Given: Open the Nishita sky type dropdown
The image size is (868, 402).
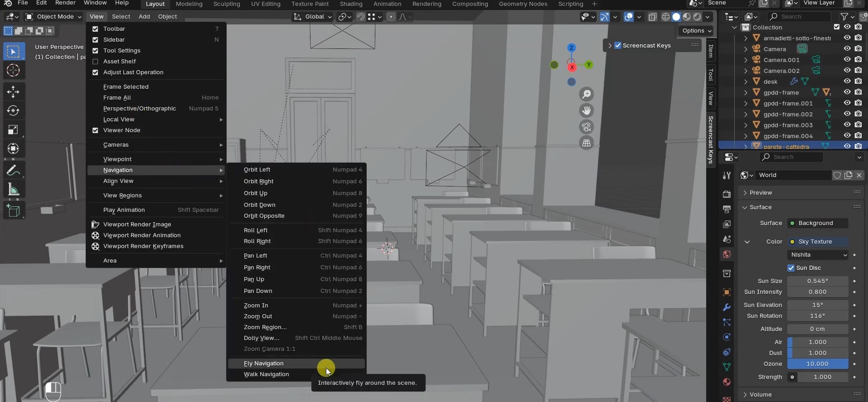Looking at the screenshot, I should coord(818,255).
